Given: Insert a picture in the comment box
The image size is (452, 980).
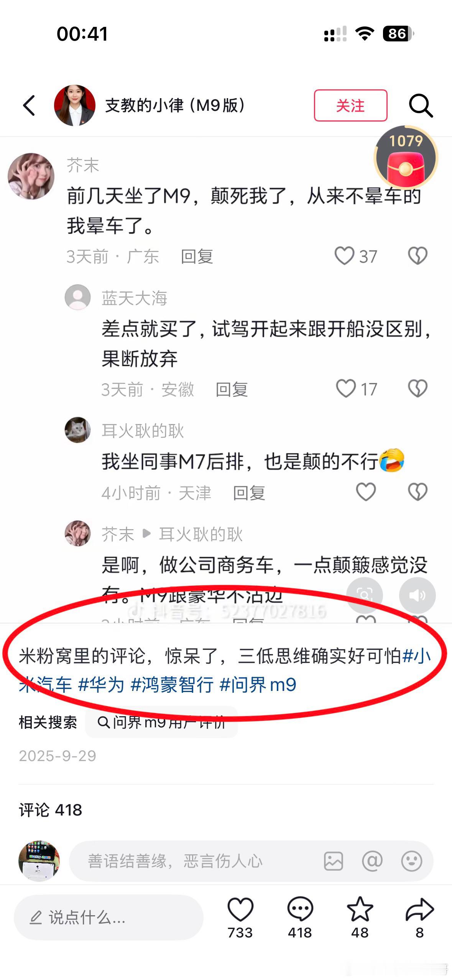Looking at the screenshot, I should coord(333,861).
